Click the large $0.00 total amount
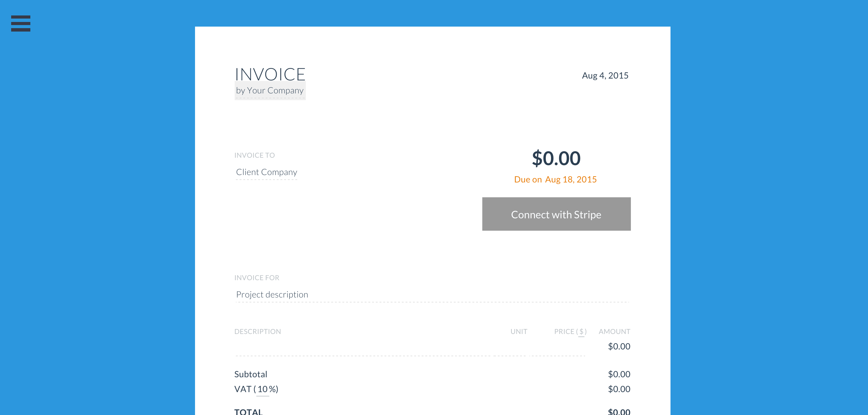The height and width of the screenshot is (415, 868). 556,158
